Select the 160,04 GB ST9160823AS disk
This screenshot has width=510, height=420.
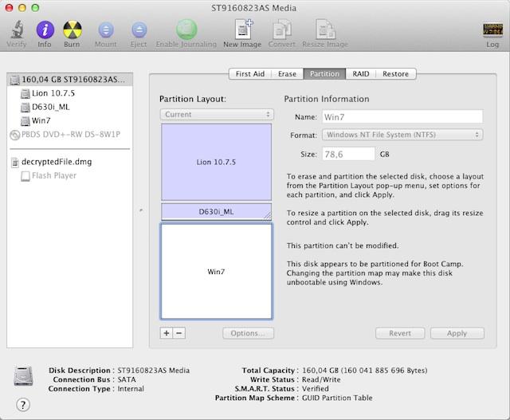point(69,80)
